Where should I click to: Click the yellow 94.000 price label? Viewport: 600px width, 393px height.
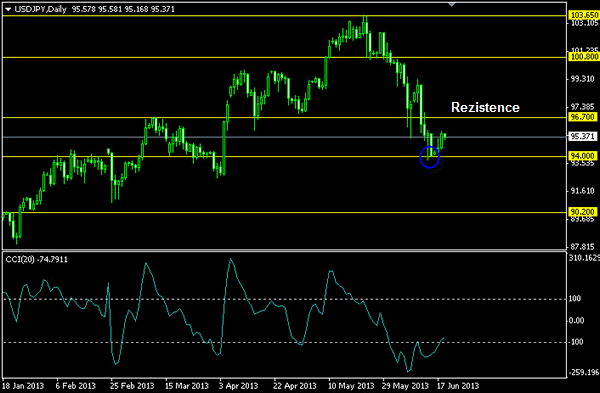tap(582, 156)
